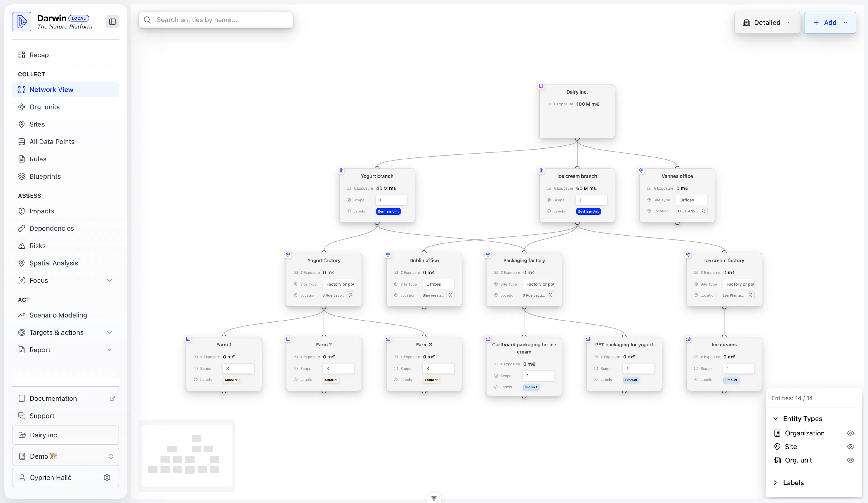This screenshot has width=868, height=503.
Task: Open user settings gear next to Cyprien Hallé
Action: pyautogui.click(x=107, y=477)
